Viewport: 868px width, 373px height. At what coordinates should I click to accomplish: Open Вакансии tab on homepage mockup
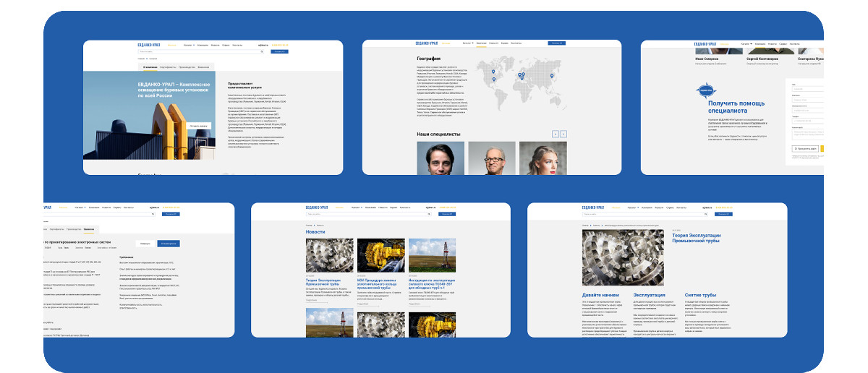pyautogui.click(x=203, y=67)
